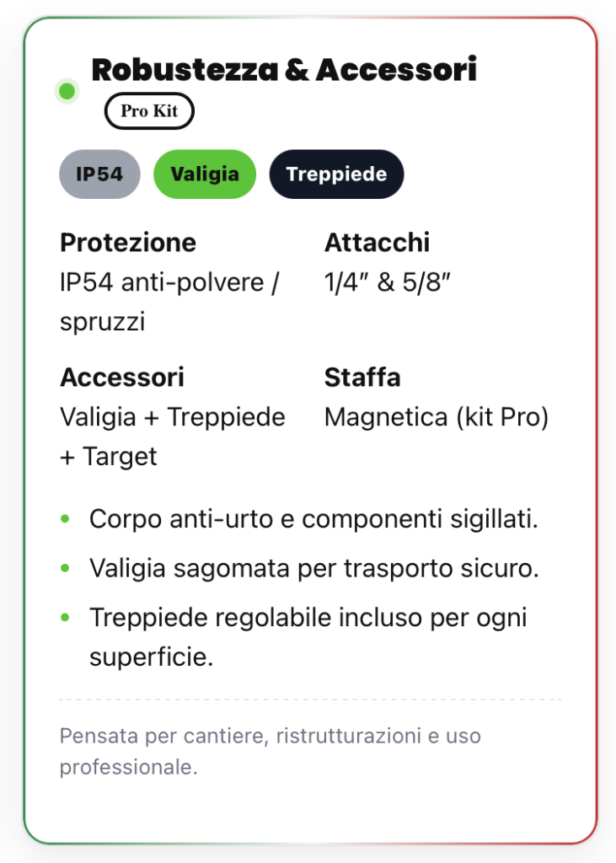Click the Protezione label
Image resolution: width=616 pixels, height=863 pixels.
(x=128, y=243)
